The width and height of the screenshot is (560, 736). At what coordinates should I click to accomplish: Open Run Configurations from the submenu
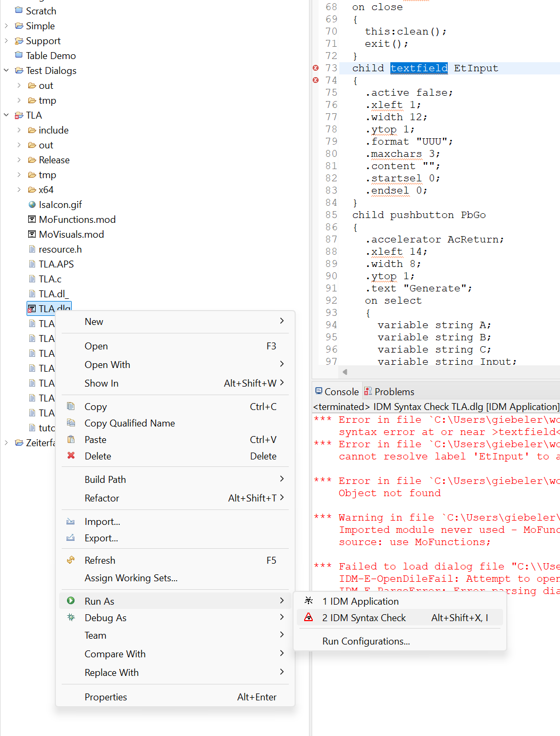pos(366,641)
